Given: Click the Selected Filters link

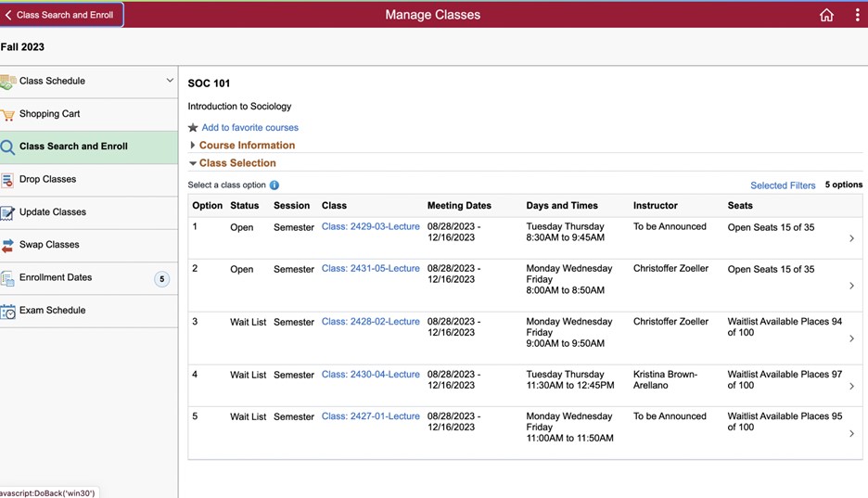Looking at the screenshot, I should [x=783, y=185].
